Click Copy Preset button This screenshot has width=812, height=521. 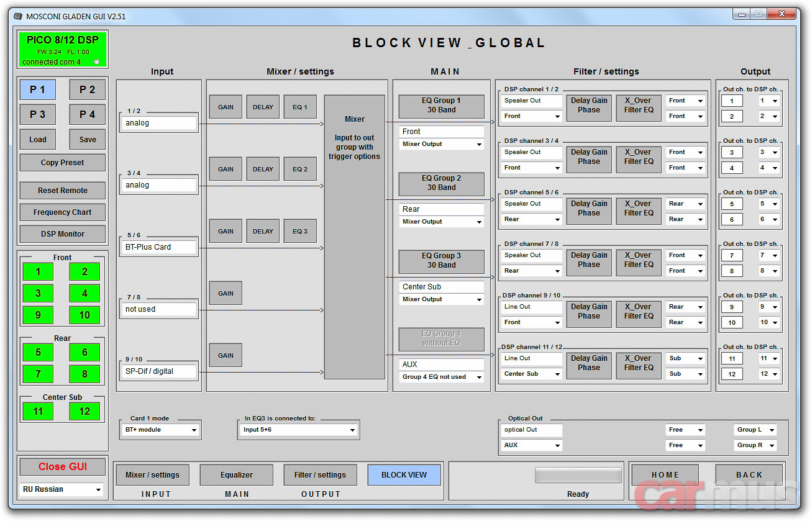63,163
